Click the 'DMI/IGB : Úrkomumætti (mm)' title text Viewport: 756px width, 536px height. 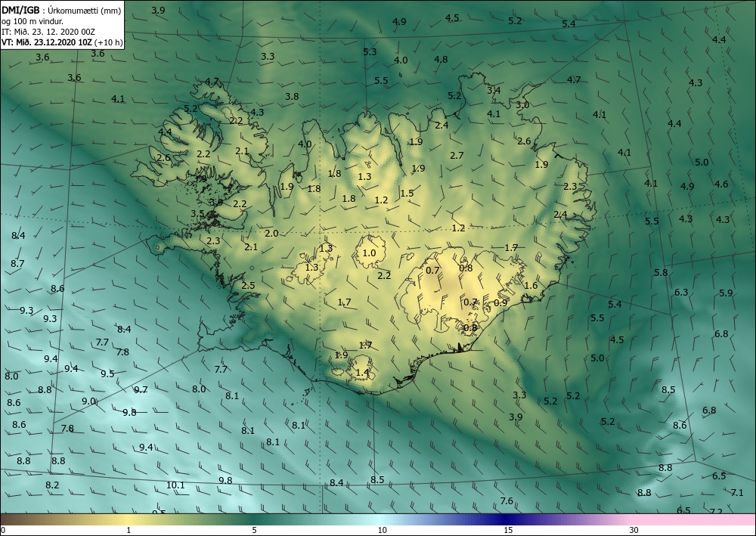point(61,10)
